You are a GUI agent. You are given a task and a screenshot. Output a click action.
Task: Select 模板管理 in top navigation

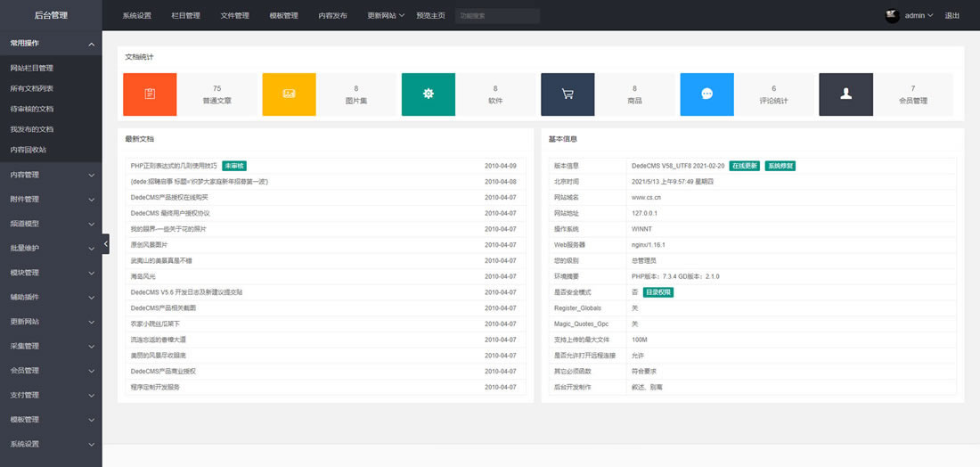283,15
